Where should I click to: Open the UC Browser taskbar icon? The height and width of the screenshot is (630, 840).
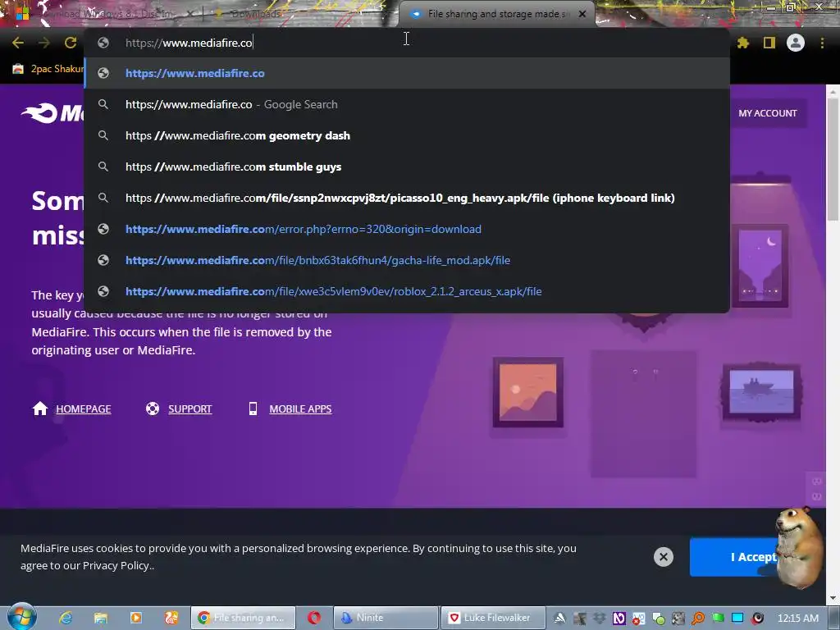[x=171, y=618]
